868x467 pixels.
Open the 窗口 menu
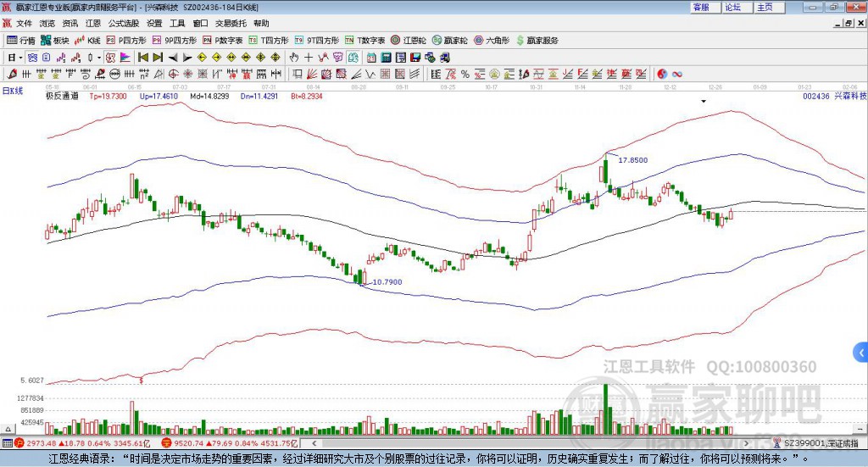(x=200, y=23)
